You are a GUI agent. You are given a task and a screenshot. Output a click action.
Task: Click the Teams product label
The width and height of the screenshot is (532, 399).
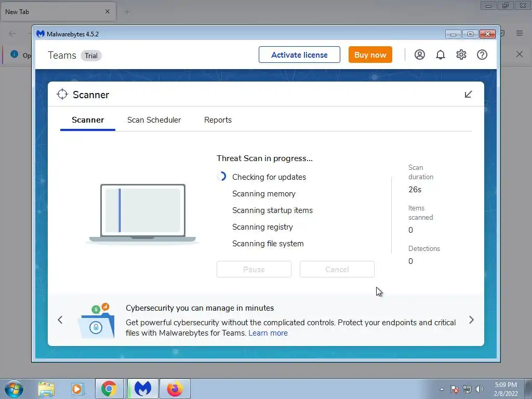(62, 55)
